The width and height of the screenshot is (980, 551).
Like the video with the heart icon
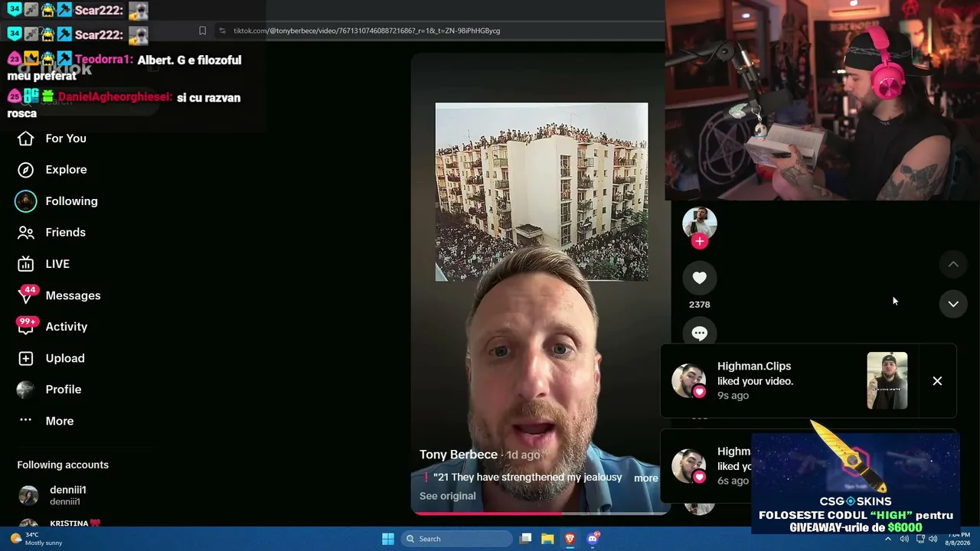click(x=699, y=278)
